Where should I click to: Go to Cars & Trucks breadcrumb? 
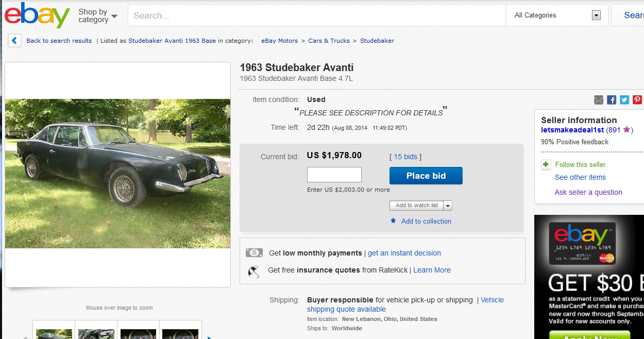tap(329, 41)
